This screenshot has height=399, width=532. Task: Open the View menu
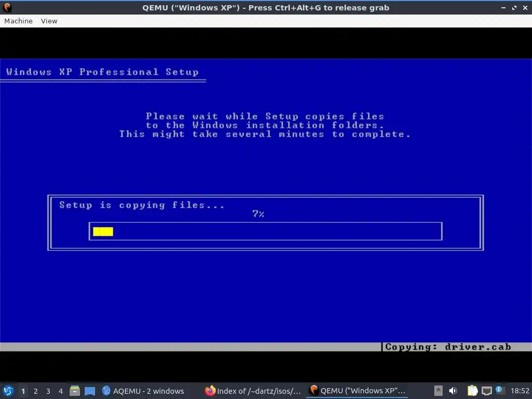tap(49, 21)
